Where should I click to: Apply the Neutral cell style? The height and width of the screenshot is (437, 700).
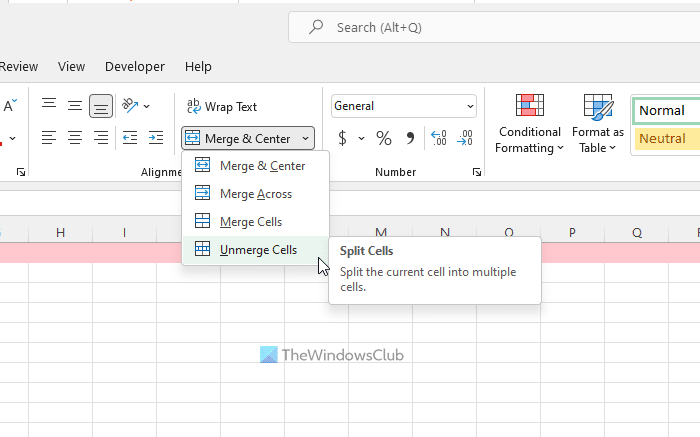(665, 139)
